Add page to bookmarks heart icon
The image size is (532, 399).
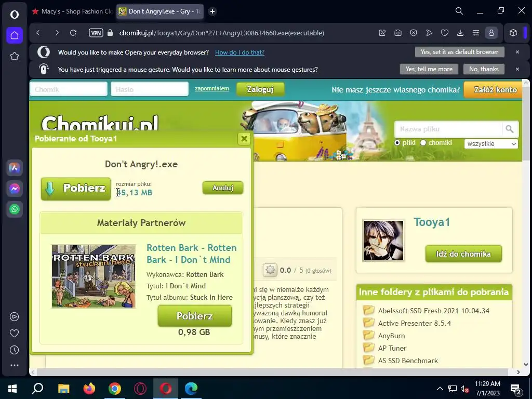[445, 33]
